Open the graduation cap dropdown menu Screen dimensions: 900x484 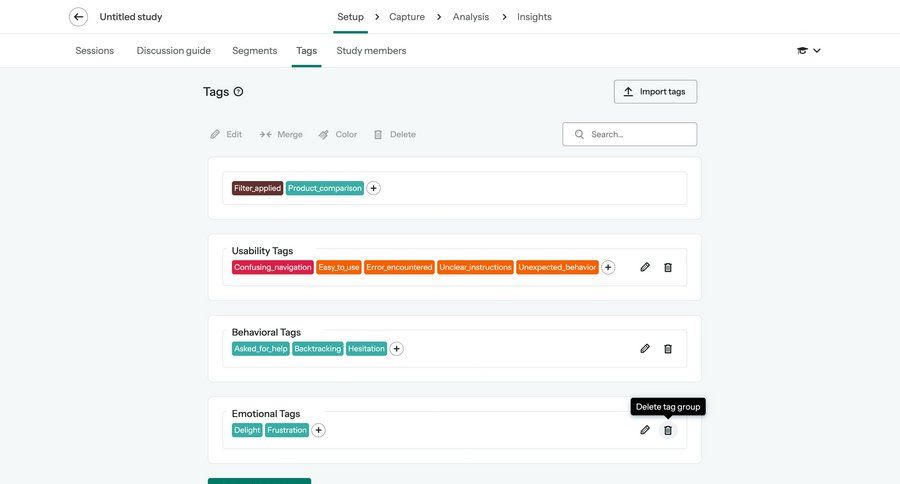tap(808, 51)
